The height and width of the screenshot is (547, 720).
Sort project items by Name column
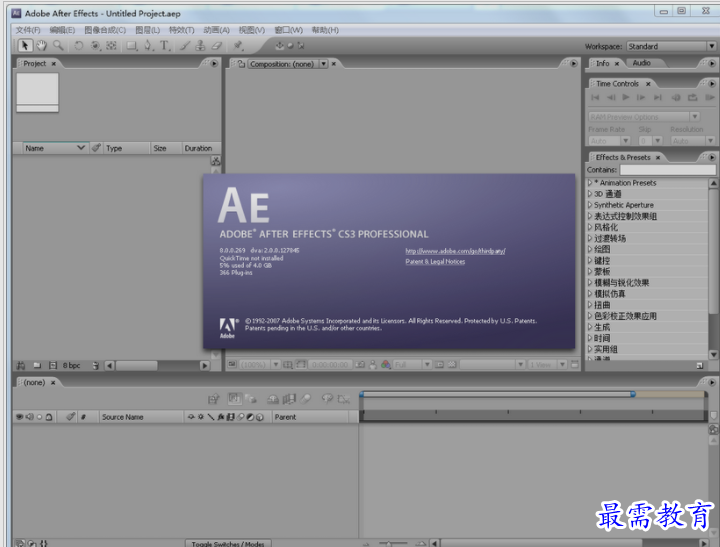pos(54,148)
